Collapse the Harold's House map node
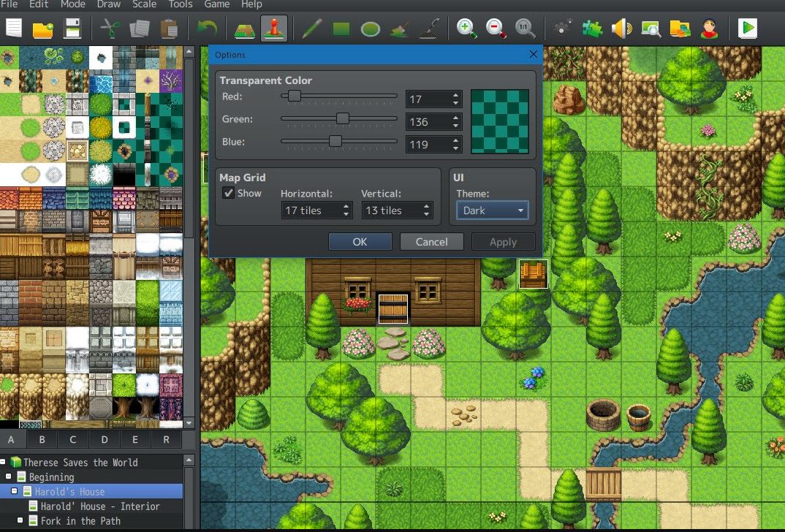The height and width of the screenshot is (532, 785). pos(14,490)
